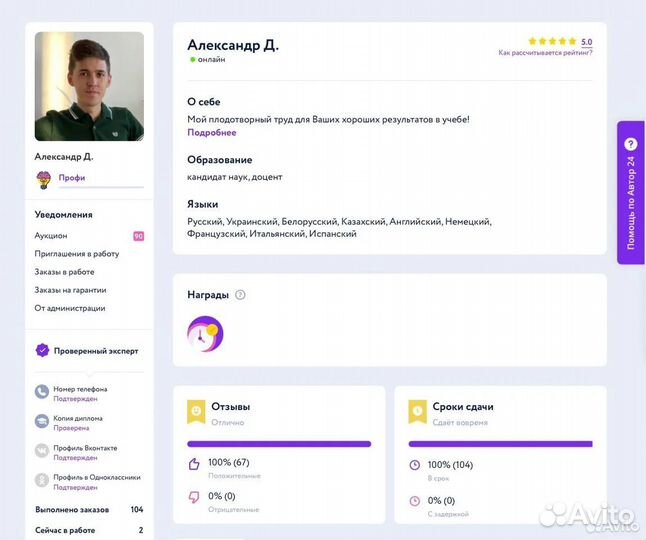Click the thumbs-up positive reviews icon

pyautogui.click(x=194, y=464)
